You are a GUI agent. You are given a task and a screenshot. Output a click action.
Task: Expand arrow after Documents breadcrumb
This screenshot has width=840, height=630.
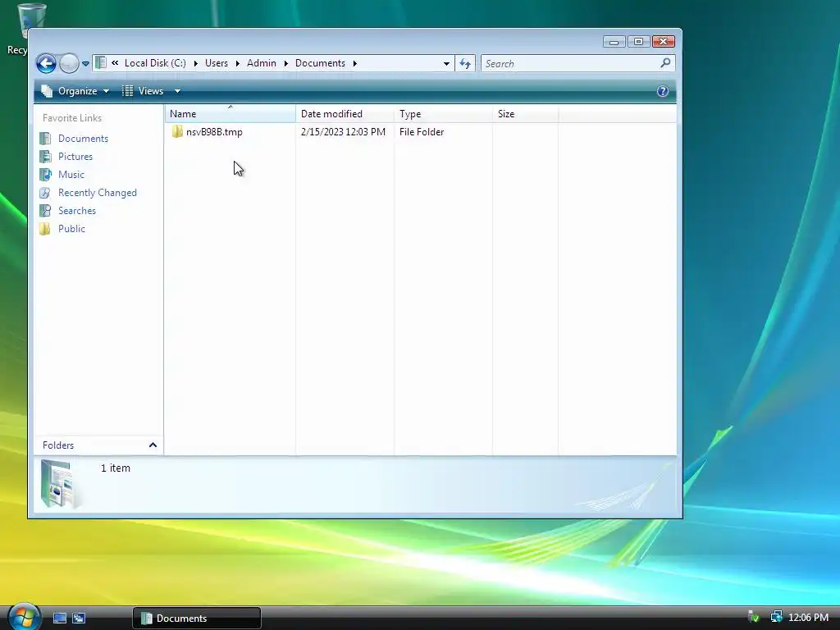pos(354,63)
